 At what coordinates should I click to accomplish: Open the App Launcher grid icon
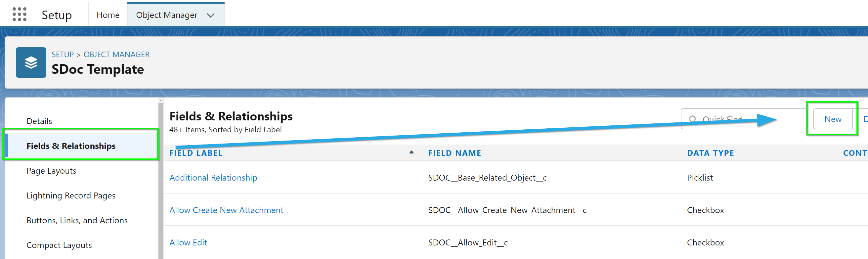(x=20, y=15)
